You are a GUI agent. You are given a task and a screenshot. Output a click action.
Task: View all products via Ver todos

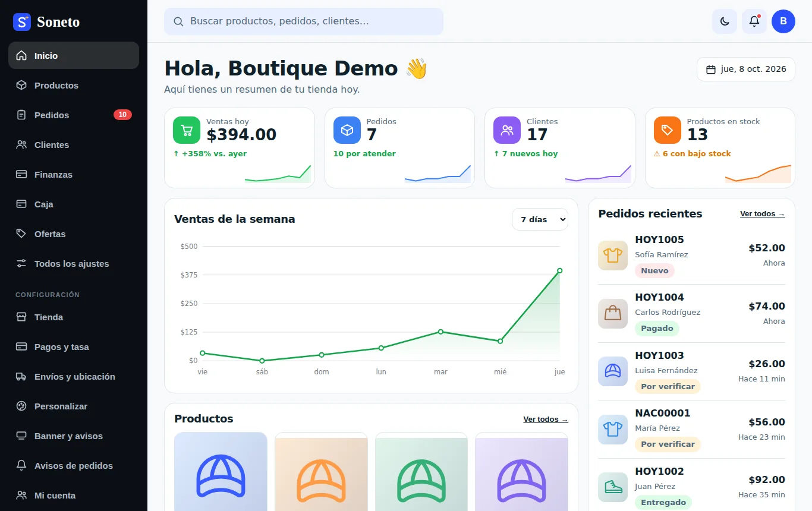[x=546, y=419]
